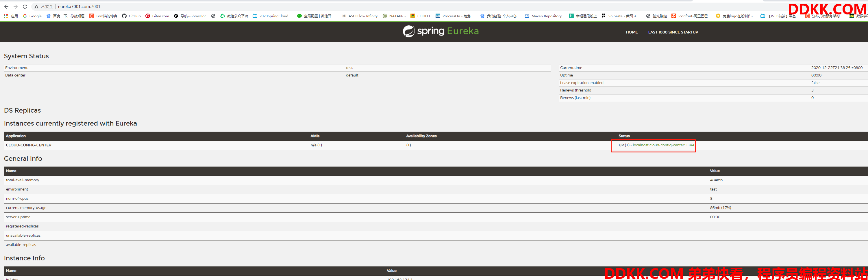Open the ProcessOn bookmark
Viewport: 868px width, 280px height.
click(455, 16)
